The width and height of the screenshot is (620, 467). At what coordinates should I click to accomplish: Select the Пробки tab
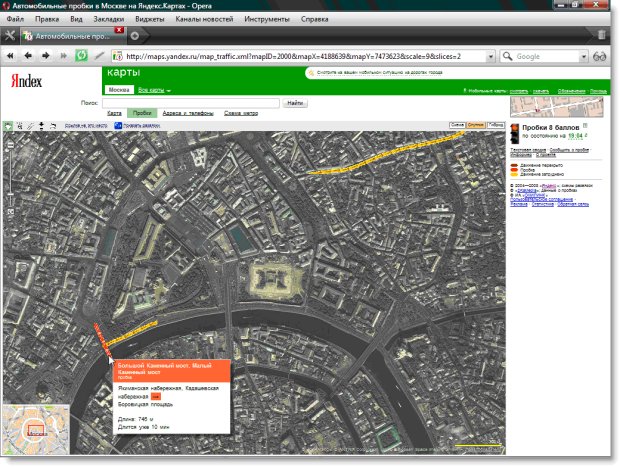point(142,113)
